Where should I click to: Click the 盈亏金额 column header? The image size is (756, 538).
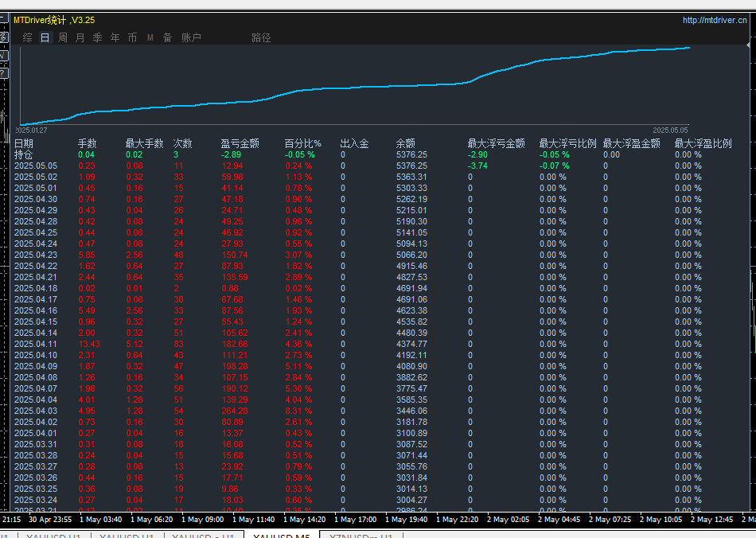tap(240, 143)
